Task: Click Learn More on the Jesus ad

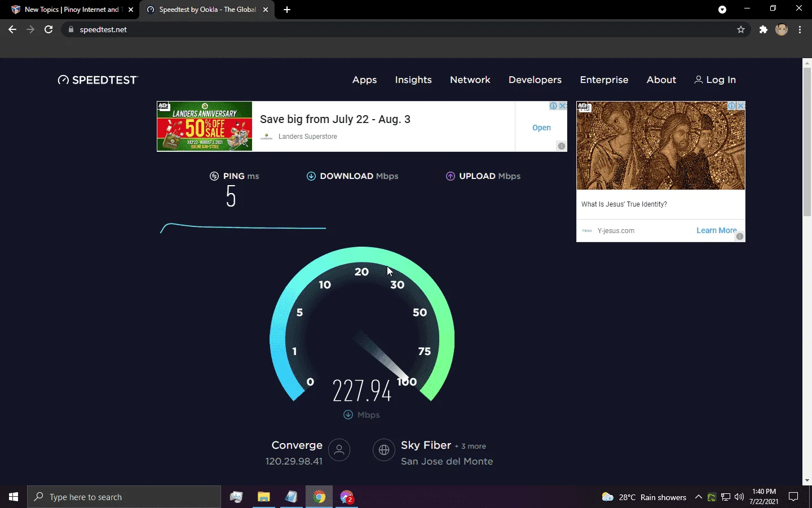Action: point(716,230)
